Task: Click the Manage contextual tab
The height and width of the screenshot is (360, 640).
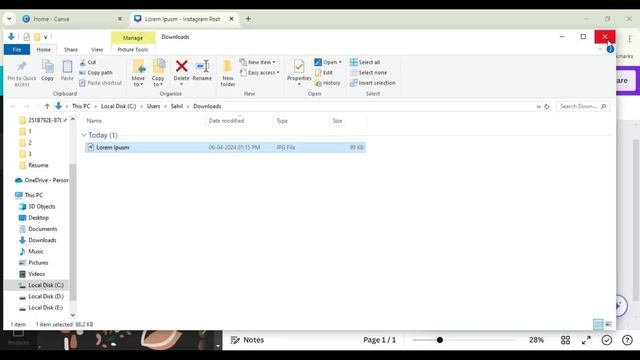Action: click(x=133, y=38)
